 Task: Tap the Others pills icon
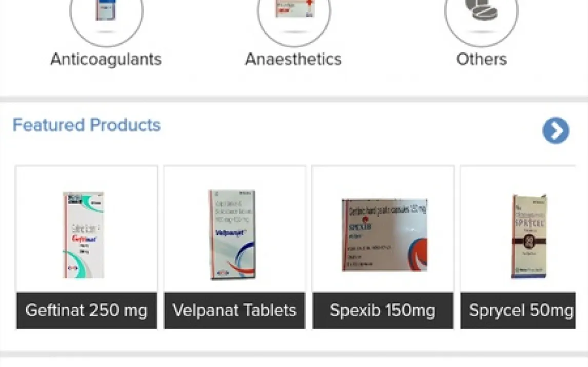tap(481, 13)
